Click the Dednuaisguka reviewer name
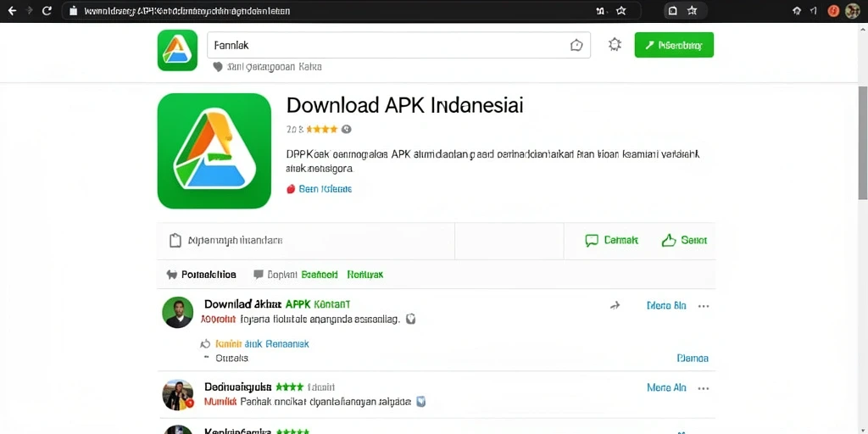 [238, 387]
